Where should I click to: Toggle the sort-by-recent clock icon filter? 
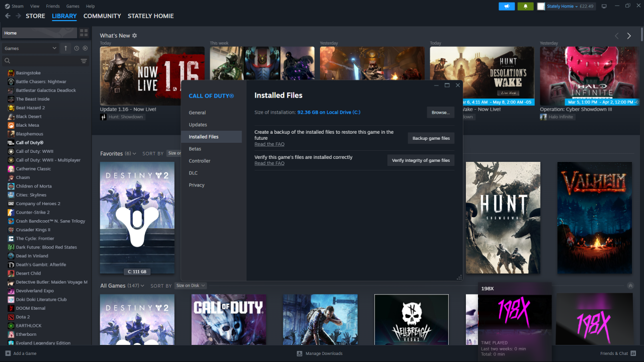tap(76, 48)
